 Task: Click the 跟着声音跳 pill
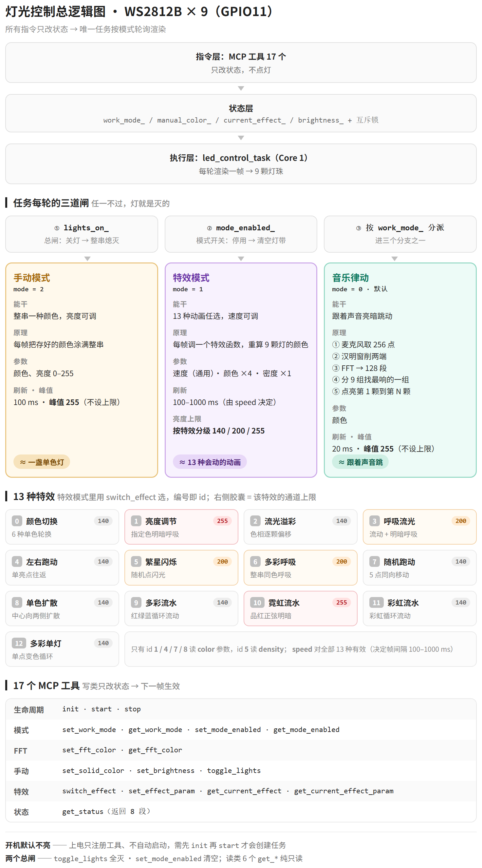360,462
